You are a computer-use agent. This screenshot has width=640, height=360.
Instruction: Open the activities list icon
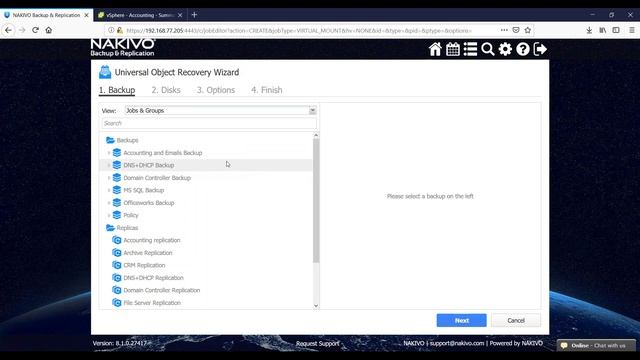470,49
